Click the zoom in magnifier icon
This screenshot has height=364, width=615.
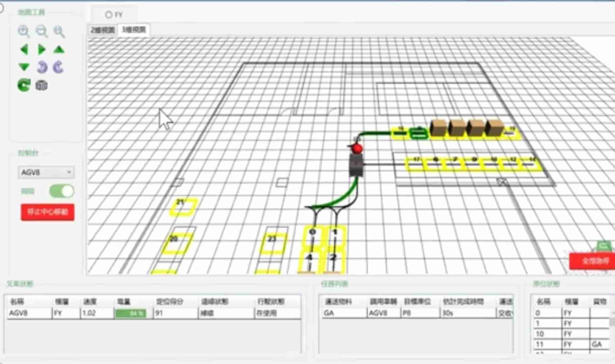click(x=24, y=31)
